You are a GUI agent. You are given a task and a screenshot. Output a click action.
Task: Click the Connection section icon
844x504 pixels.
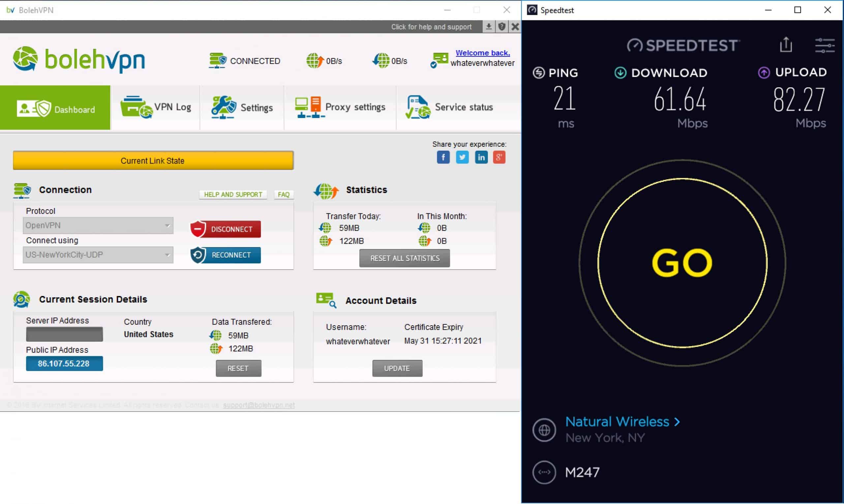click(22, 191)
